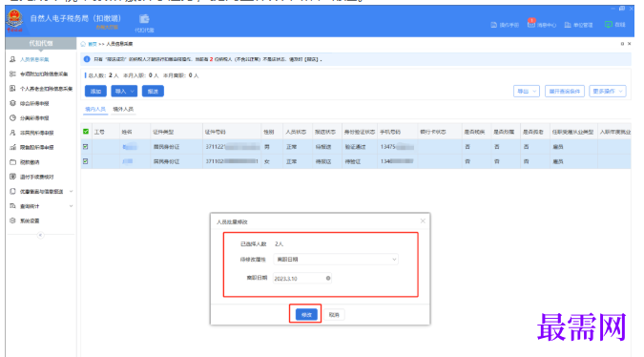Click the 代扣代缴 module icon in header
The image size is (644, 357).
[144, 23]
